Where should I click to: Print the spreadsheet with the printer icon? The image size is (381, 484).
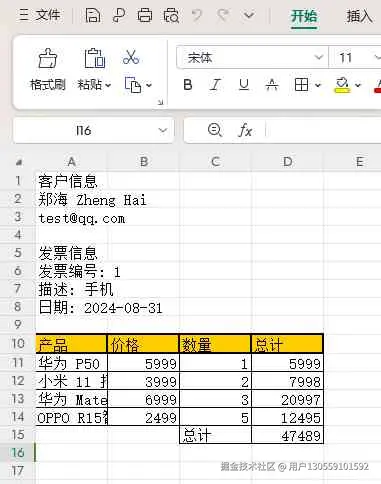(x=145, y=15)
